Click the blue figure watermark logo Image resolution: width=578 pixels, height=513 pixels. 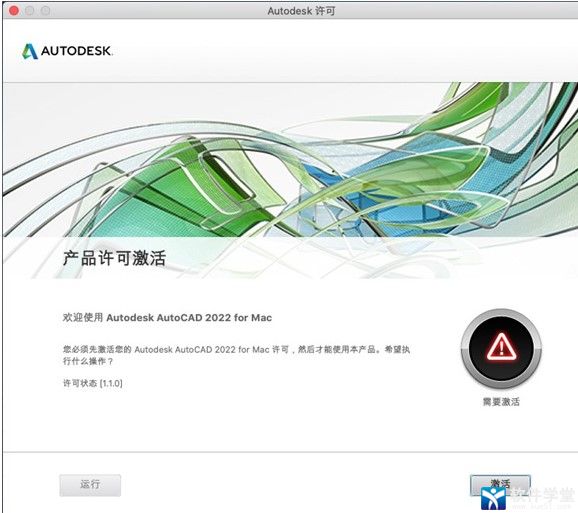tap(493, 498)
